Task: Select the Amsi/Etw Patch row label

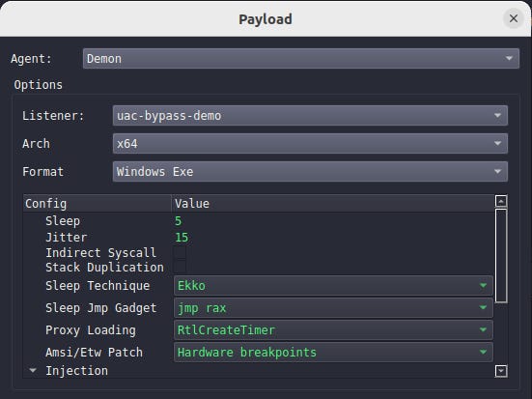Action: coord(94,353)
